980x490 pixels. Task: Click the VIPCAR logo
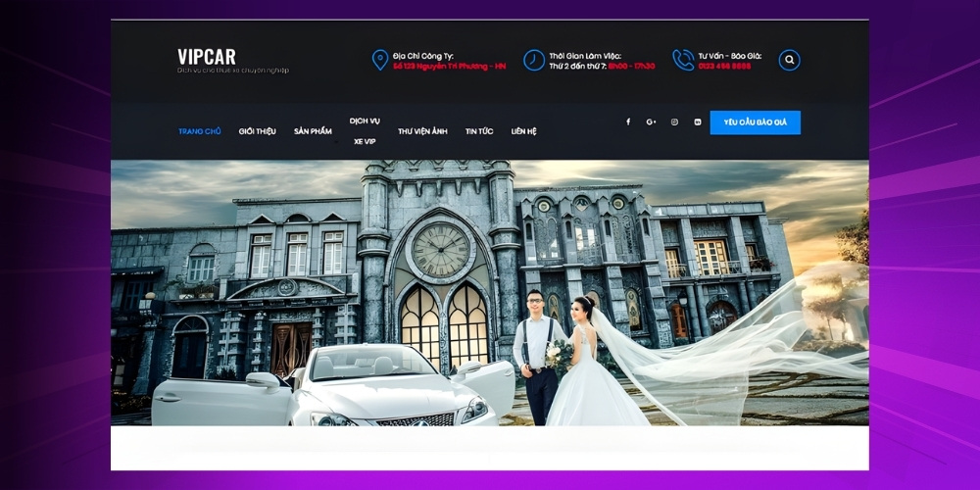[207, 57]
